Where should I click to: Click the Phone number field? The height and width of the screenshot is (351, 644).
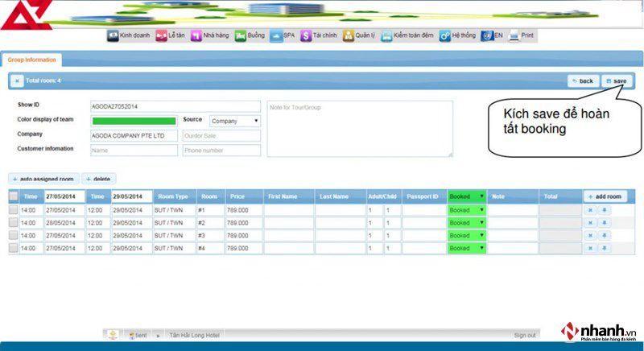[221, 151]
